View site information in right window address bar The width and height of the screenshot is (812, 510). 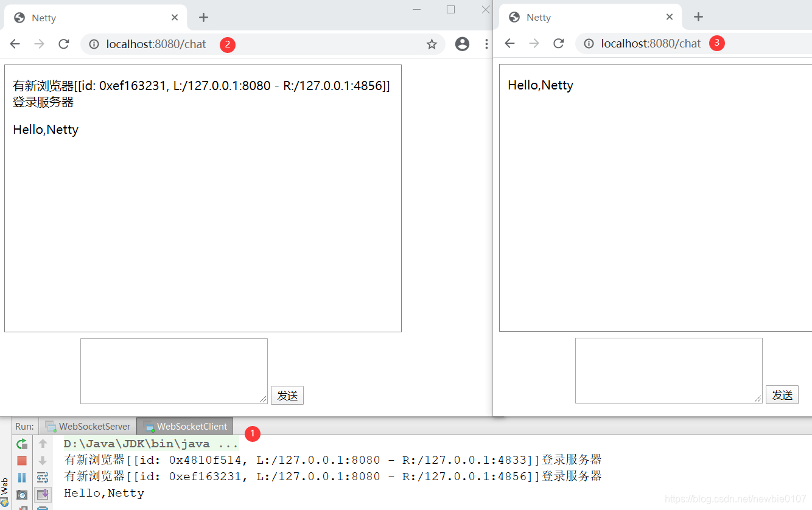pyautogui.click(x=589, y=43)
